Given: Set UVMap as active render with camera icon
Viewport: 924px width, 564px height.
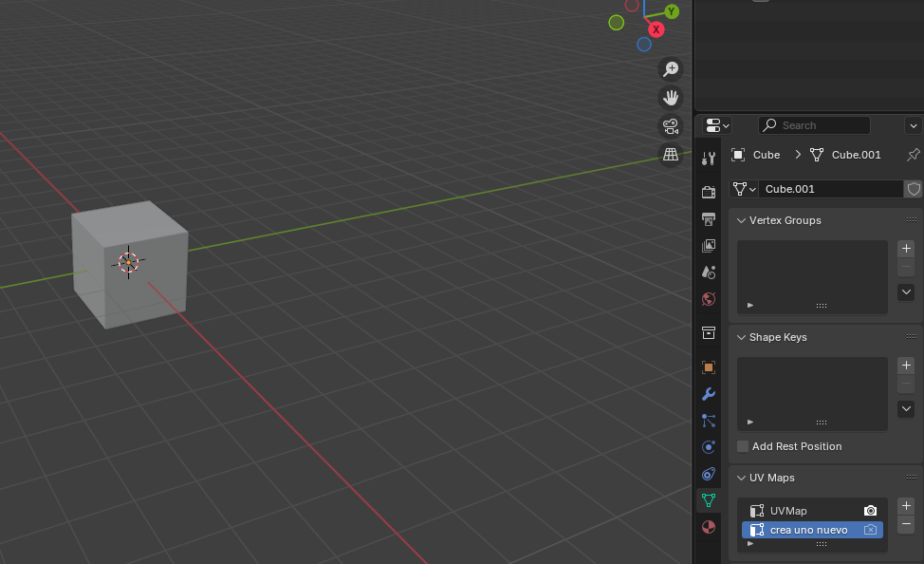Looking at the screenshot, I should pos(870,511).
